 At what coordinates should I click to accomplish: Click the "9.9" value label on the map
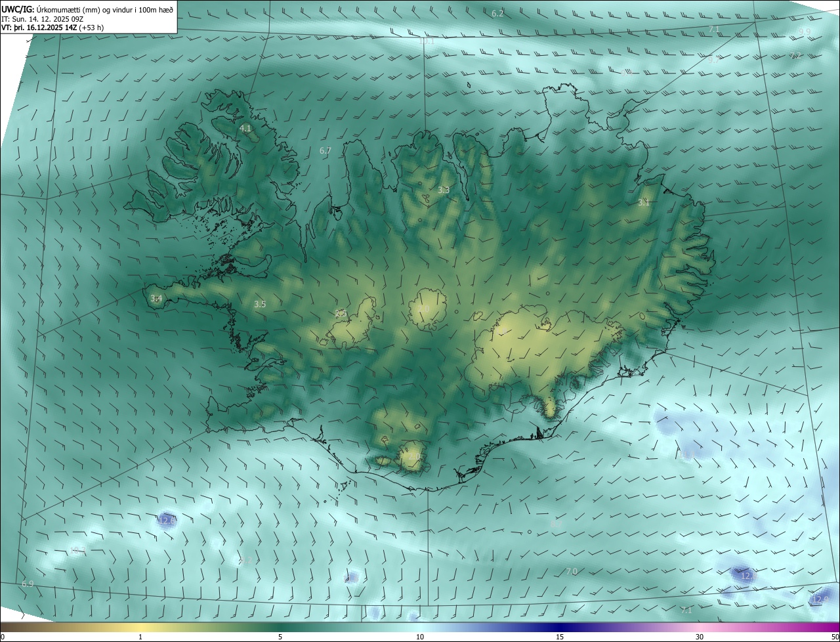tap(805, 32)
